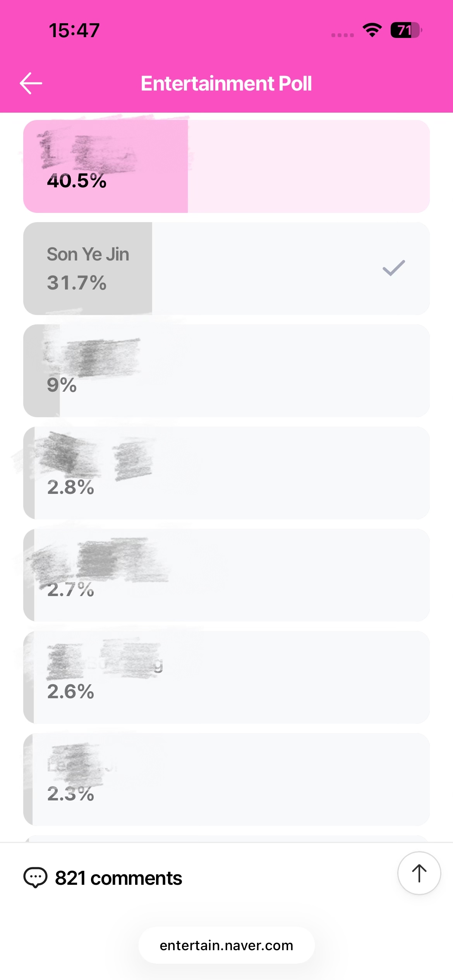Click the 31.7% result percentage
This screenshot has height=980, width=453.
click(x=77, y=283)
